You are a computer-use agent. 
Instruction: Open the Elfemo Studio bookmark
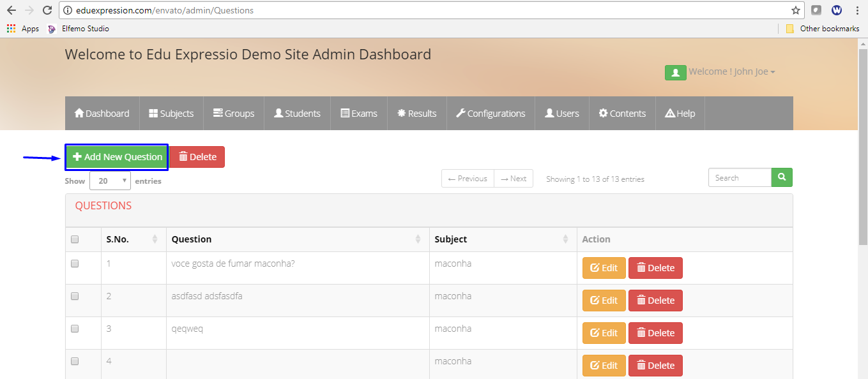78,29
